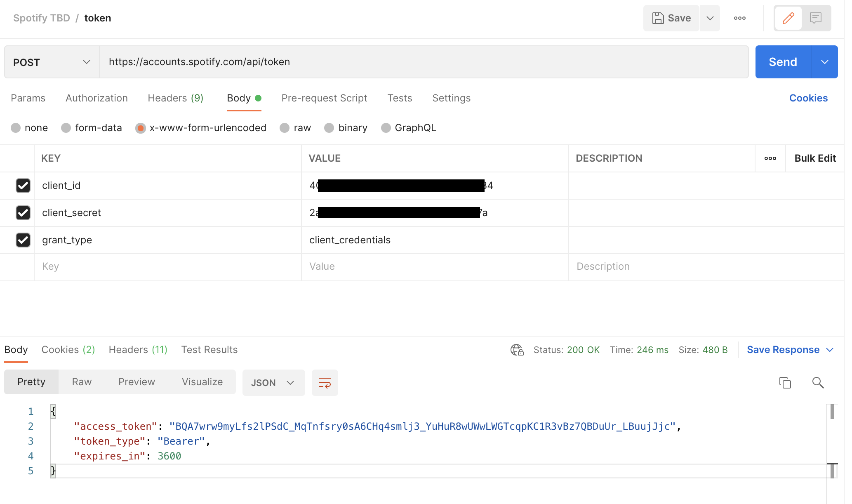Select the form-data radio button
This screenshot has height=504, width=852.
(x=66, y=128)
